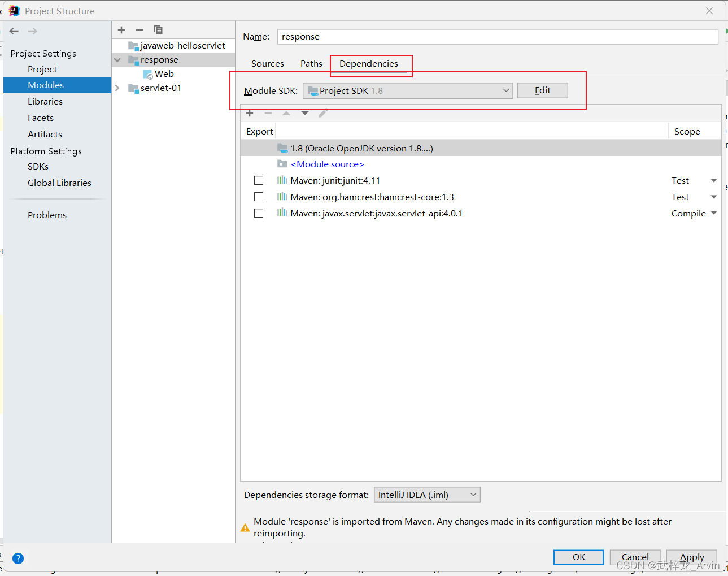728x576 pixels.
Task: Add dependency with the plus icon
Action: pos(250,113)
